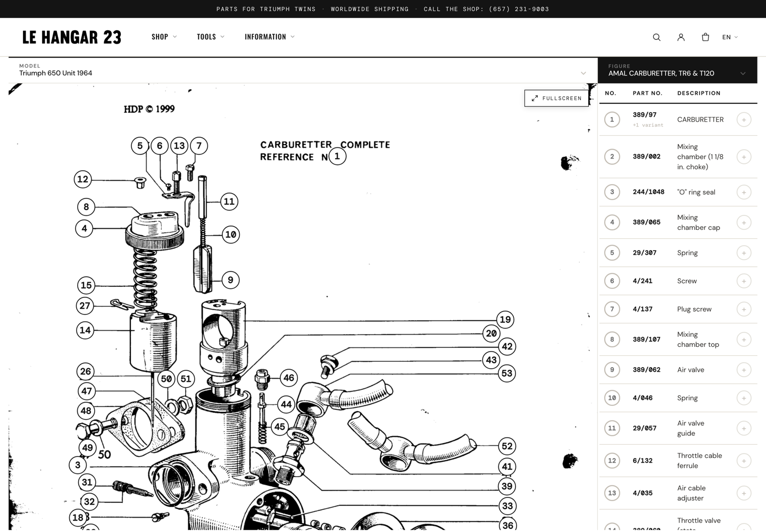Add the 29/307 Spring plus icon
The height and width of the screenshot is (532, 766).
(x=744, y=253)
